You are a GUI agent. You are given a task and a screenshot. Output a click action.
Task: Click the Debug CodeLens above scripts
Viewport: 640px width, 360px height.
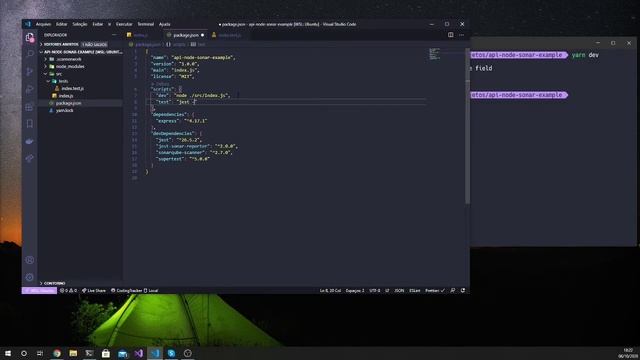(160, 83)
